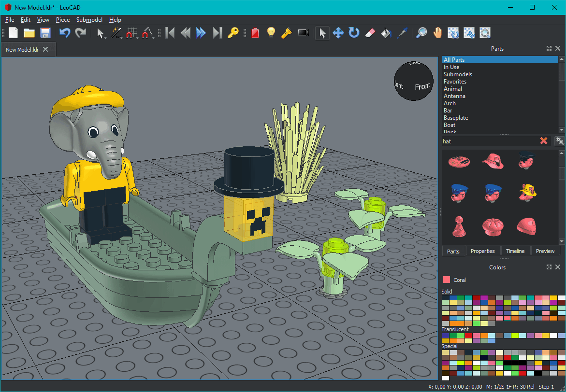Switch to the Preview tab
This screenshot has height=392, width=566.
(545, 251)
